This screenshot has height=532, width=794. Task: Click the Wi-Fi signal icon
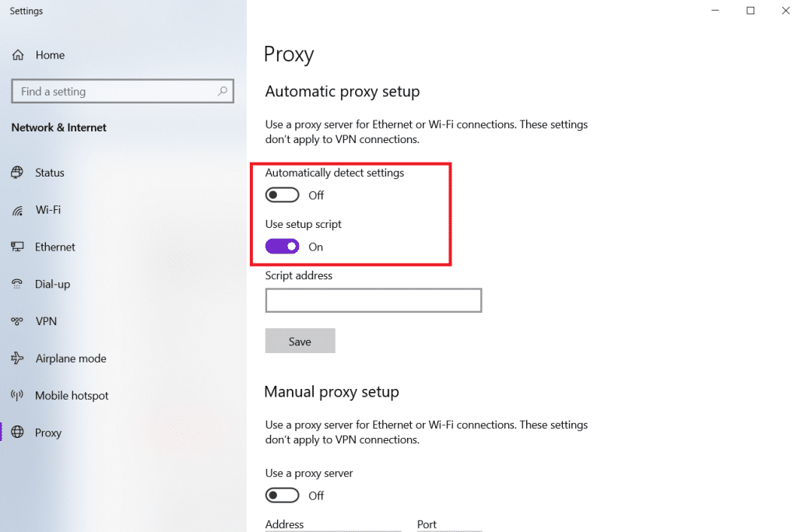(18, 210)
